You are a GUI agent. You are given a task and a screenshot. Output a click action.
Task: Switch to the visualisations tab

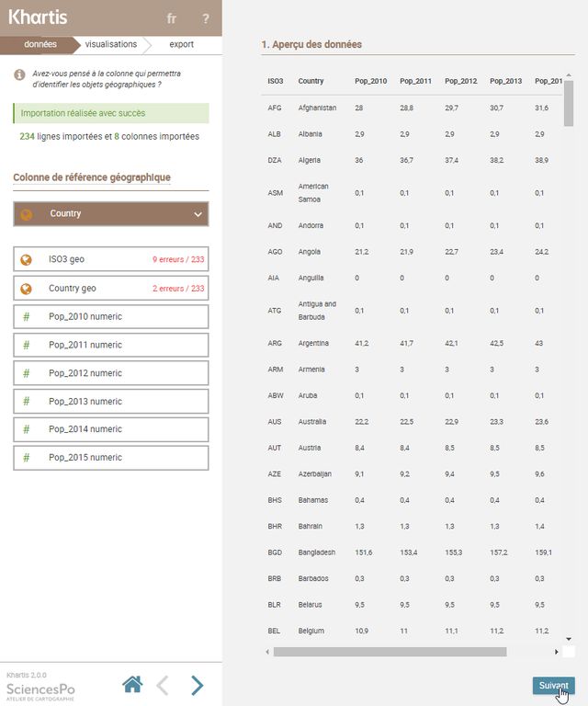point(110,44)
